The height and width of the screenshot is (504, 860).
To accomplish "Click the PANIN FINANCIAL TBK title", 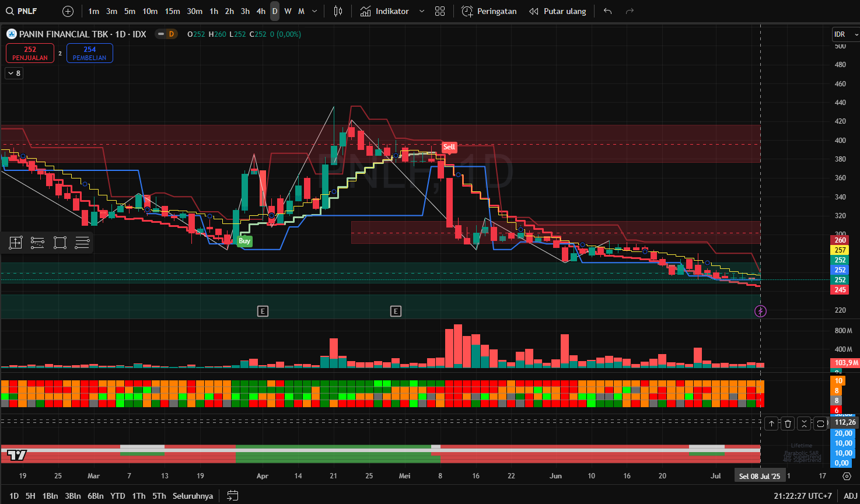I will 64,34.
